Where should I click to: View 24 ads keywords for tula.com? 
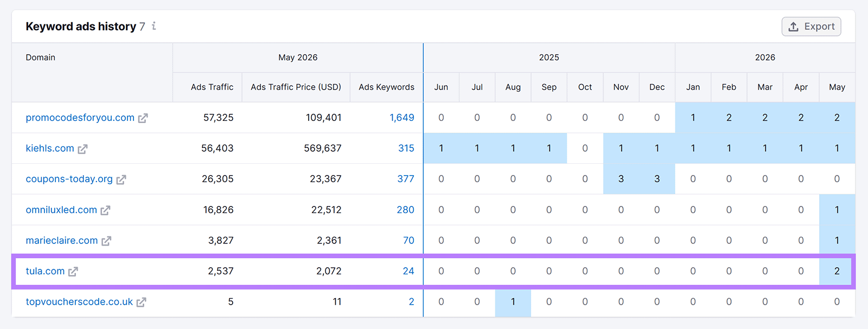409,271
